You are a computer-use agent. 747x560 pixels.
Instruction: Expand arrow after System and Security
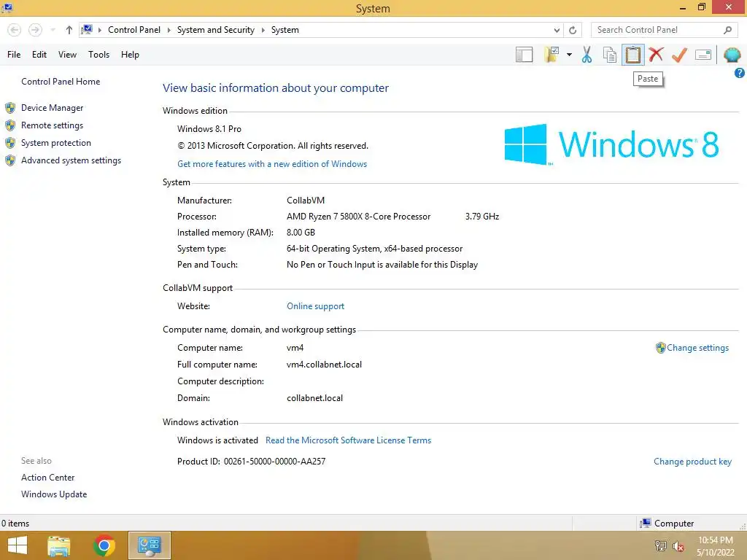pos(263,30)
